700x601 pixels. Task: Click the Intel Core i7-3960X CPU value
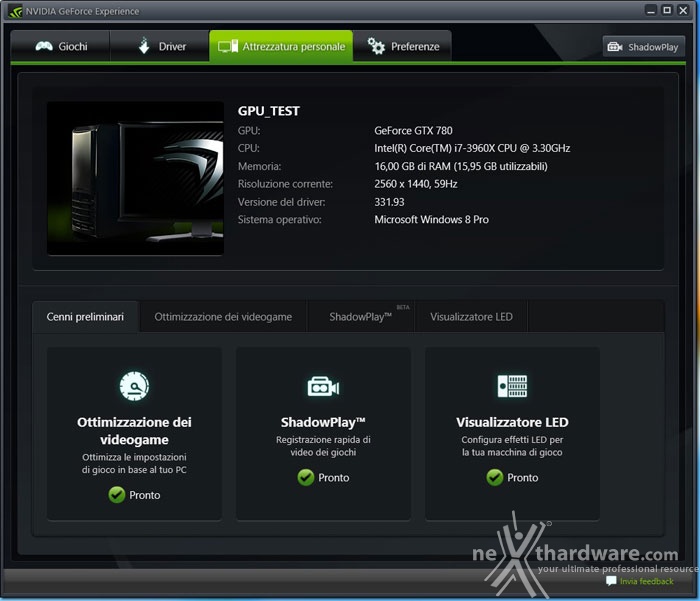[472, 148]
